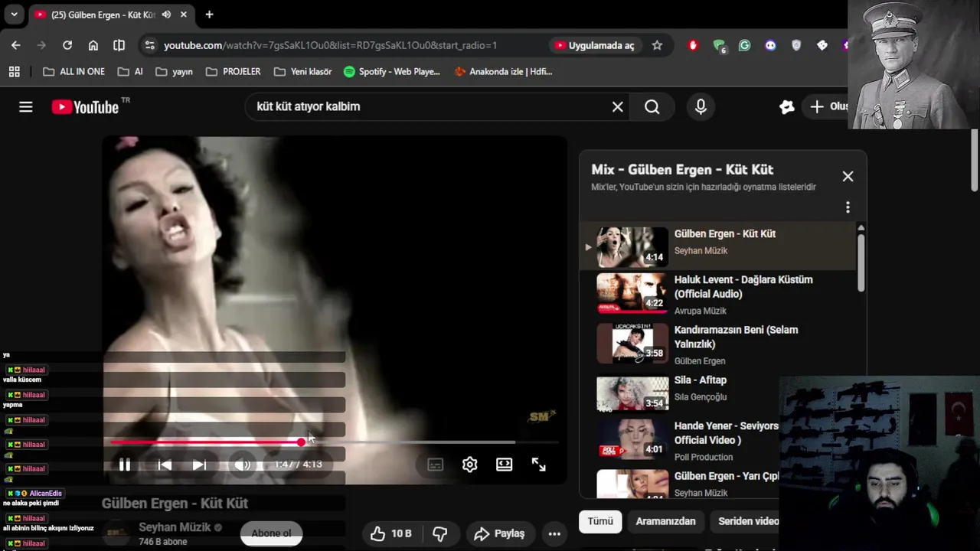Open the red extension icon
980x551 pixels.
pos(694,45)
